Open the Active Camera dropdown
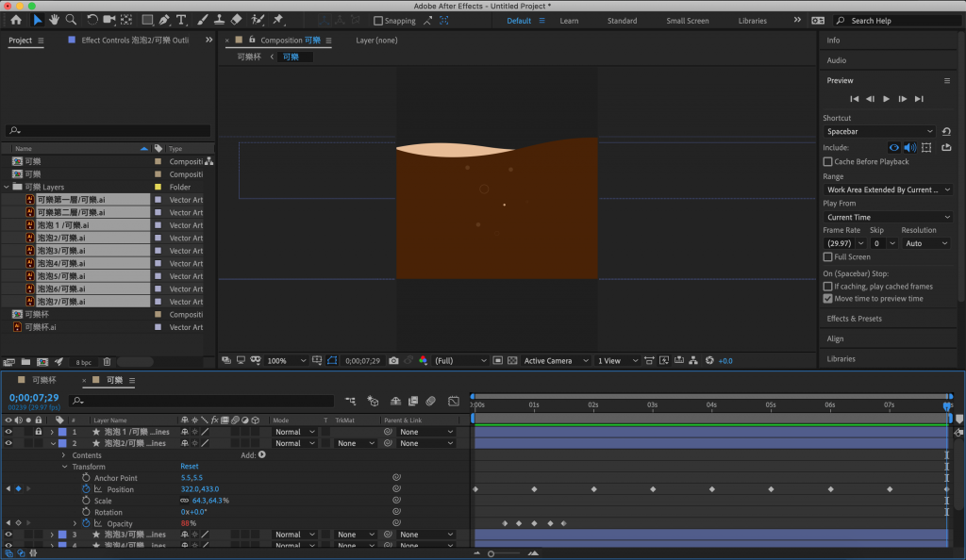Screen dimensions: 966x560 pyautogui.click(x=555, y=360)
